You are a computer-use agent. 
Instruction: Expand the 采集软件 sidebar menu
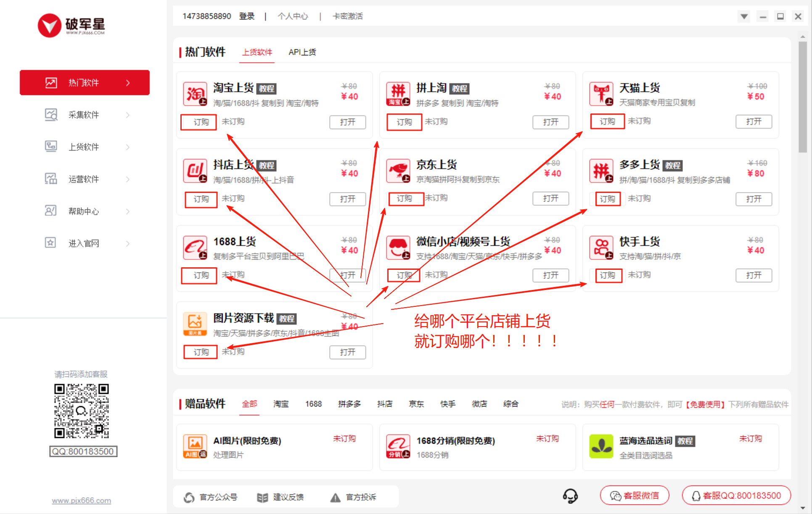click(84, 115)
